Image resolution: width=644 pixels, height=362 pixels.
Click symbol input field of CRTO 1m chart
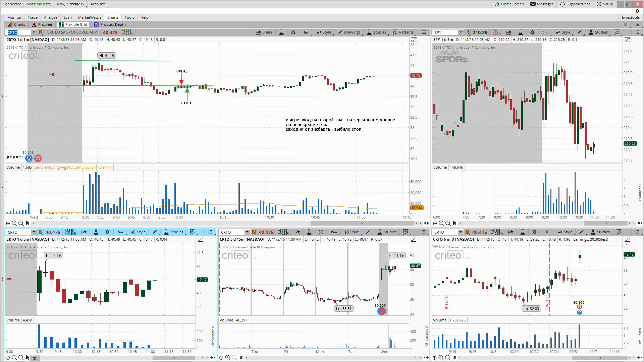[x=19, y=32]
